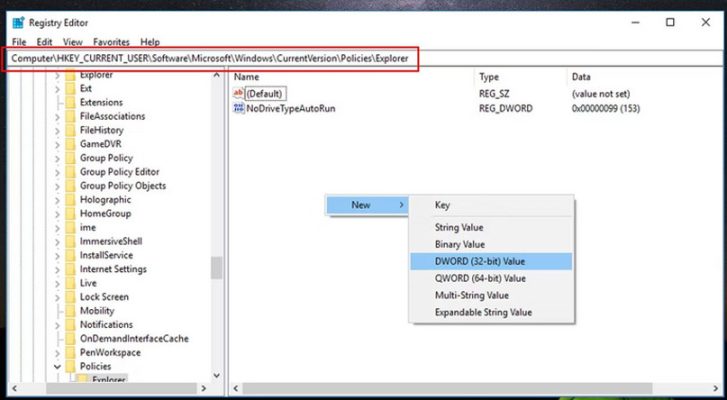The height and width of the screenshot is (400, 727).
Task: Select the FileAssociations folder icon
Action: [70, 116]
